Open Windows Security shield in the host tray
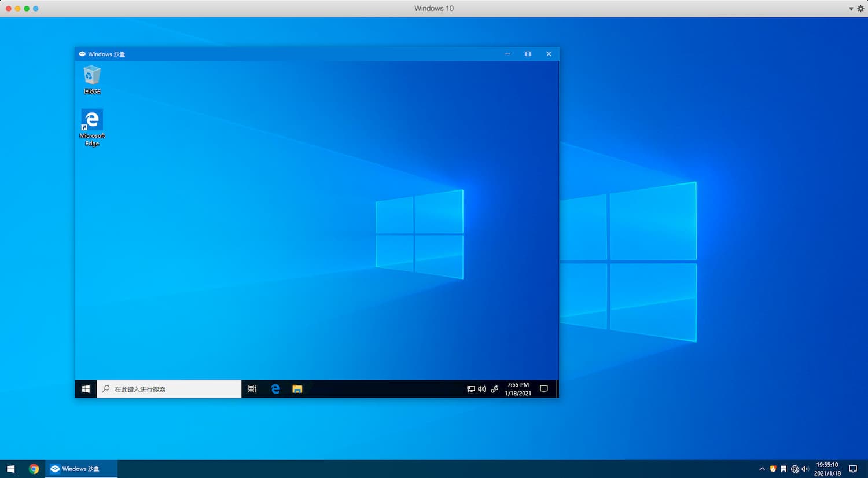 coord(772,469)
